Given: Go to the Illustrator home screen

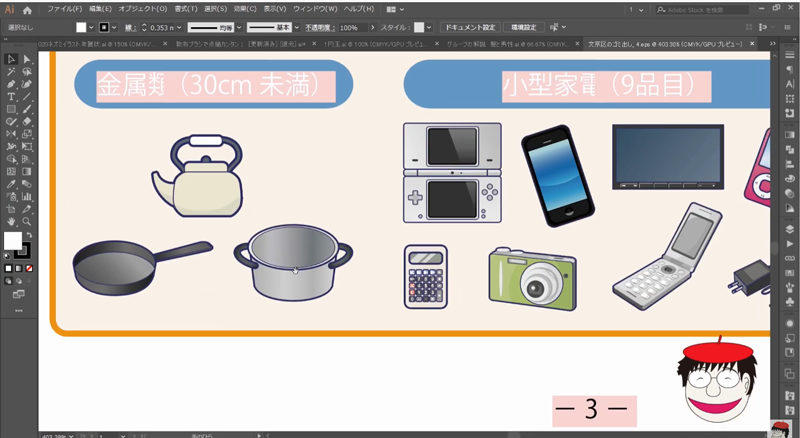Looking at the screenshot, I should point(27,10).
